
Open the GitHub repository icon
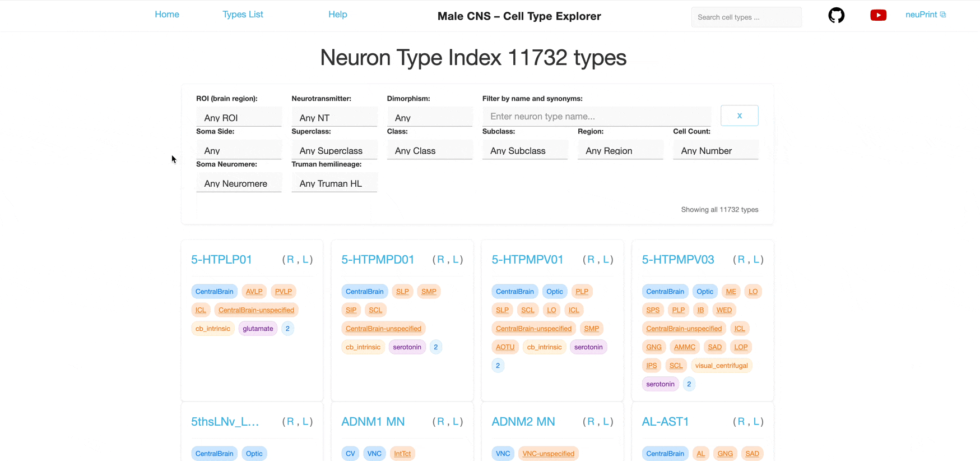[x=836, y=15]
